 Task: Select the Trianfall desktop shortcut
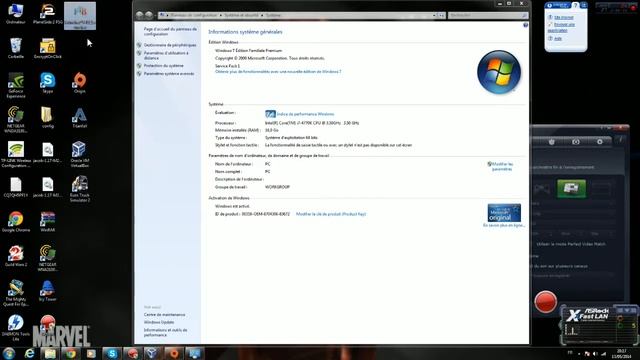pyautogui.click(x=80, y=118)
